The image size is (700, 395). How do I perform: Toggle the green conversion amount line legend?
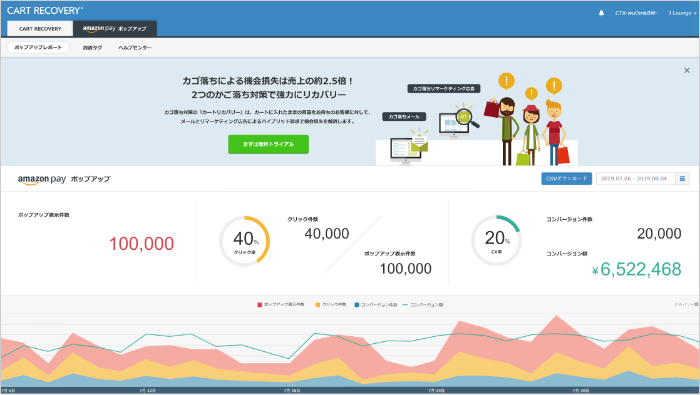click(x=423, y=304)
